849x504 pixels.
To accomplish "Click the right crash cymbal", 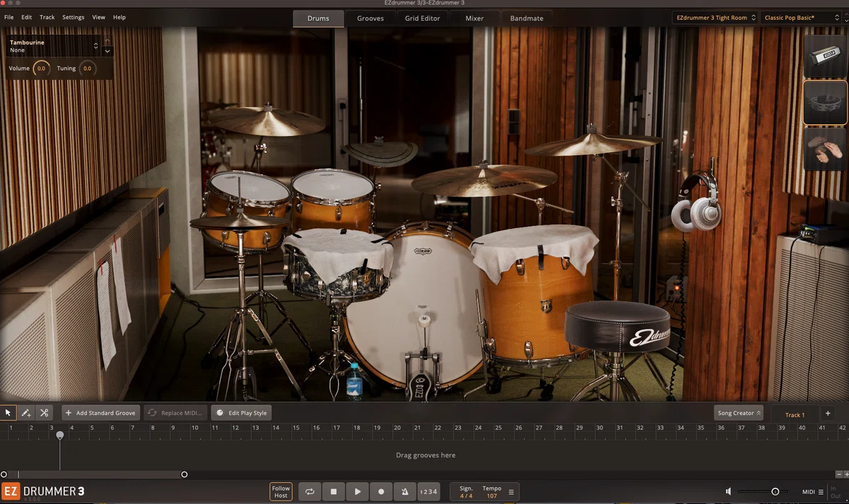I will click(x=593, y=145).
